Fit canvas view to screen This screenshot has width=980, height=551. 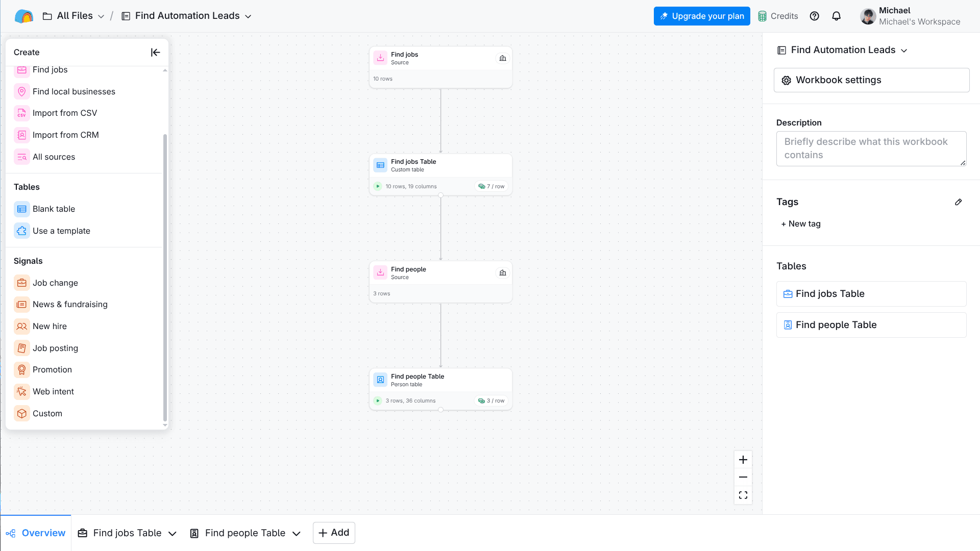pyautogui.click(x=743, y=495)
